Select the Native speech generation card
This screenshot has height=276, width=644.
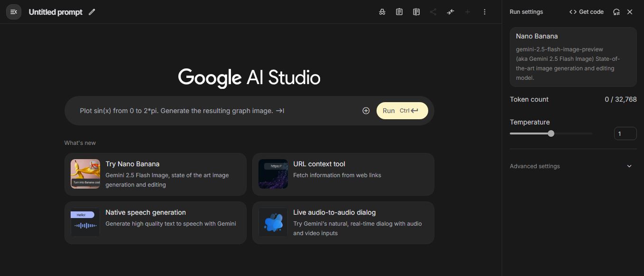tap(156, 223)
